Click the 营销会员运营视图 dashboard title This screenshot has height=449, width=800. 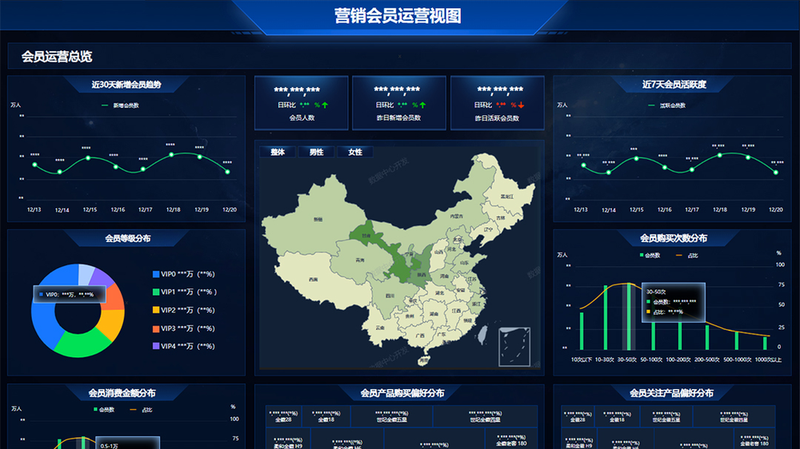[x=398, y=16]
